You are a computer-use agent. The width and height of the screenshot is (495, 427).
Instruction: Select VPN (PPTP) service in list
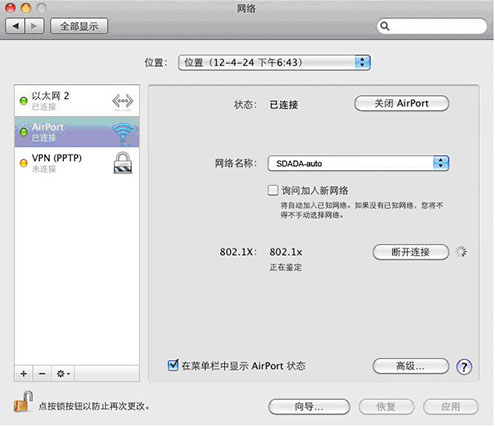click(77, 163)
